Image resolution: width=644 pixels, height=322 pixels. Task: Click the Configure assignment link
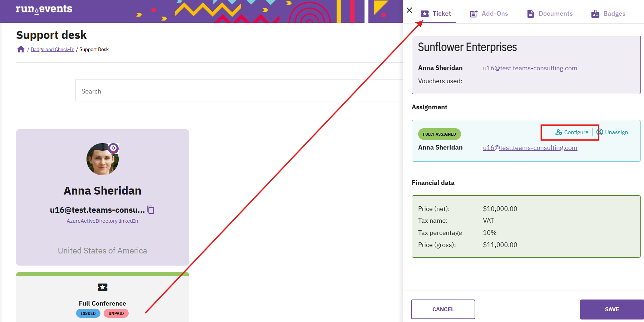pyautogui.click(x=572, y=132)
